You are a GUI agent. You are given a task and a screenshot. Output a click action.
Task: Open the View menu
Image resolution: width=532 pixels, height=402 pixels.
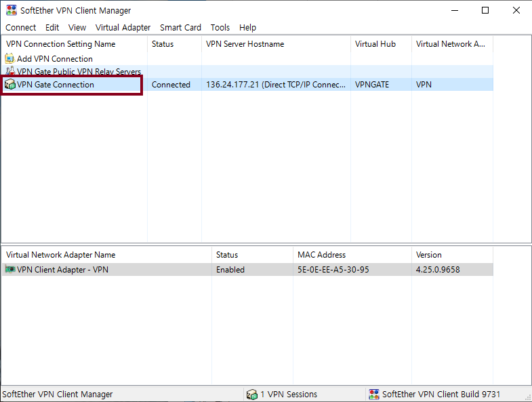coord(77,28)
